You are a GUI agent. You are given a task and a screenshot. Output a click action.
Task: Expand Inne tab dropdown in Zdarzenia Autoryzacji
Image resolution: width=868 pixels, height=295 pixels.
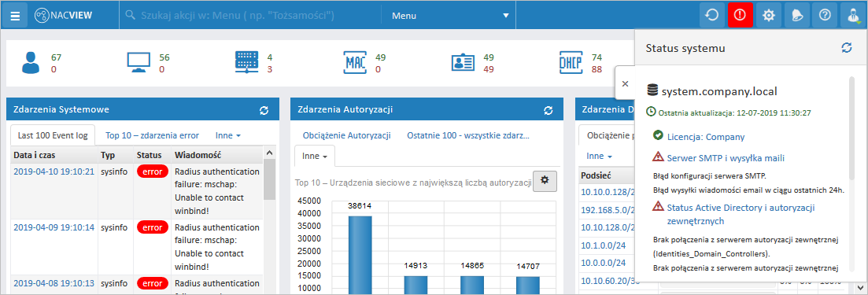[315, 156]
